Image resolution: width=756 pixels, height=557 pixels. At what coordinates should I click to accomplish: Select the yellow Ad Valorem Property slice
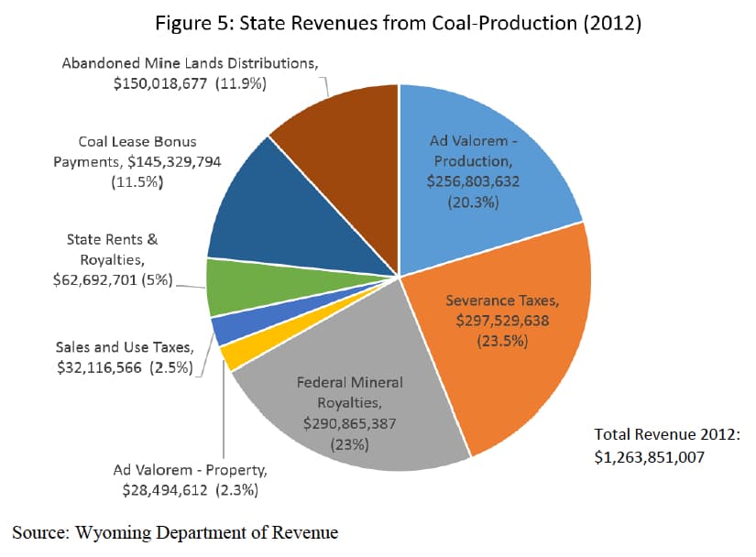[x=234, y=354]
